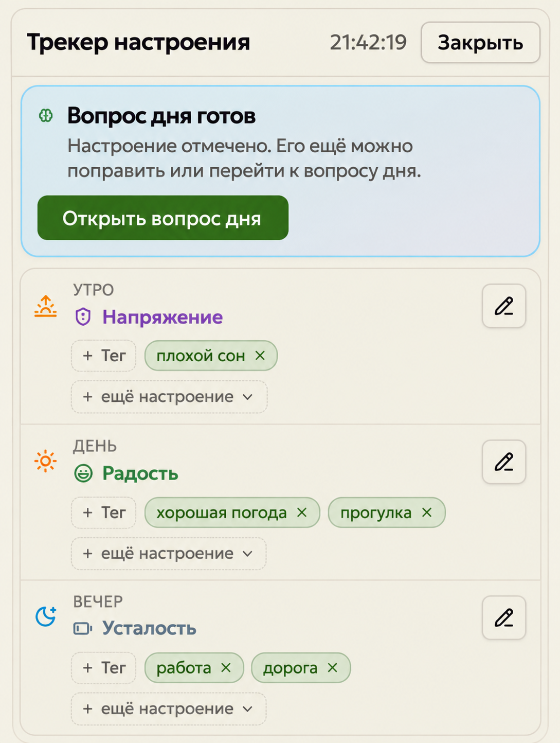The width and height of the screenshot is (560, 743).
Task: Remove the хорошая погода tag
Action: [302, 512]
